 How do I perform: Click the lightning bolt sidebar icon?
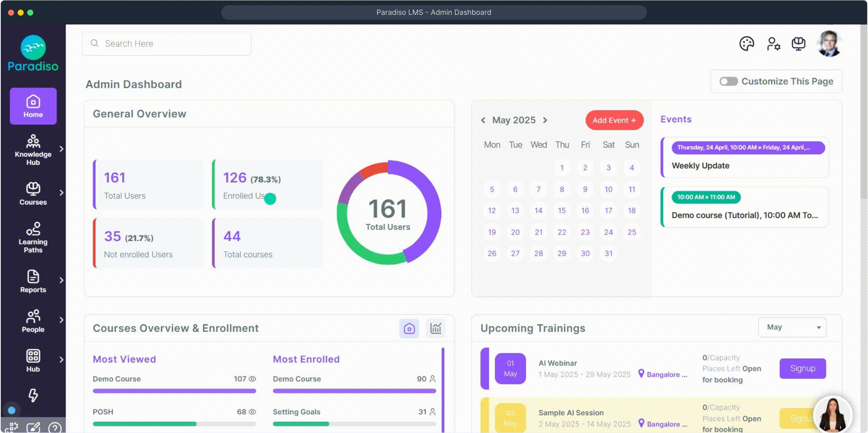tap(33, 395)
